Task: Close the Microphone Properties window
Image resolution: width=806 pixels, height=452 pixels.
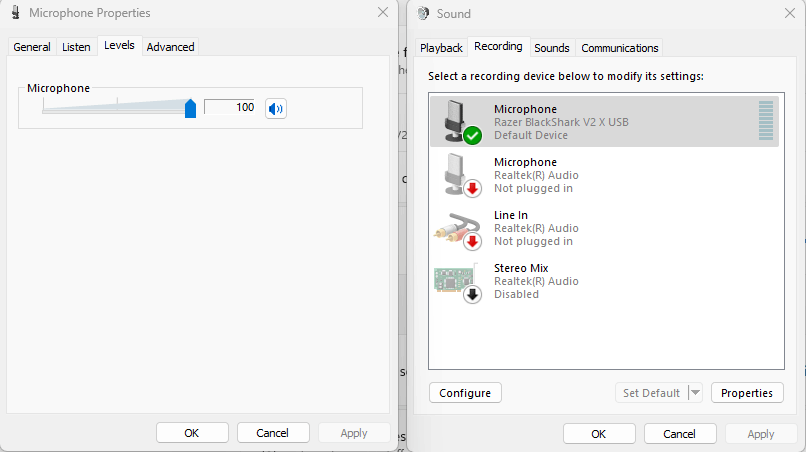Action: pos(383,12)
